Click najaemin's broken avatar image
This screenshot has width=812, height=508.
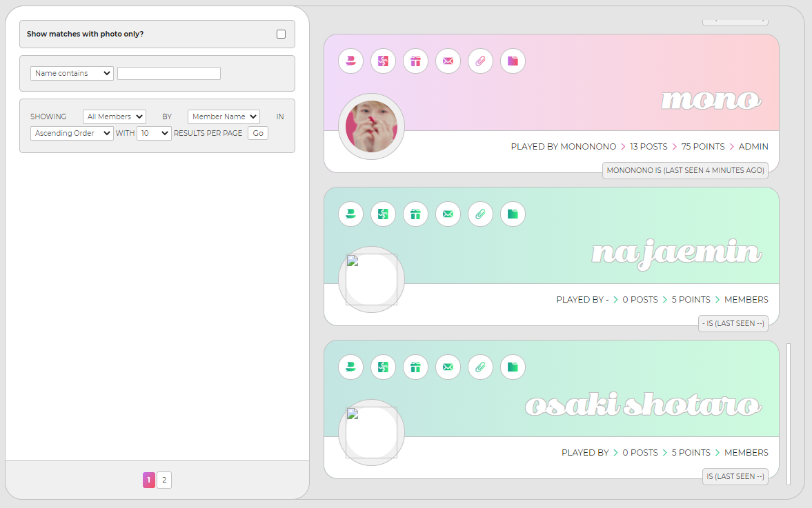(371, 279)
